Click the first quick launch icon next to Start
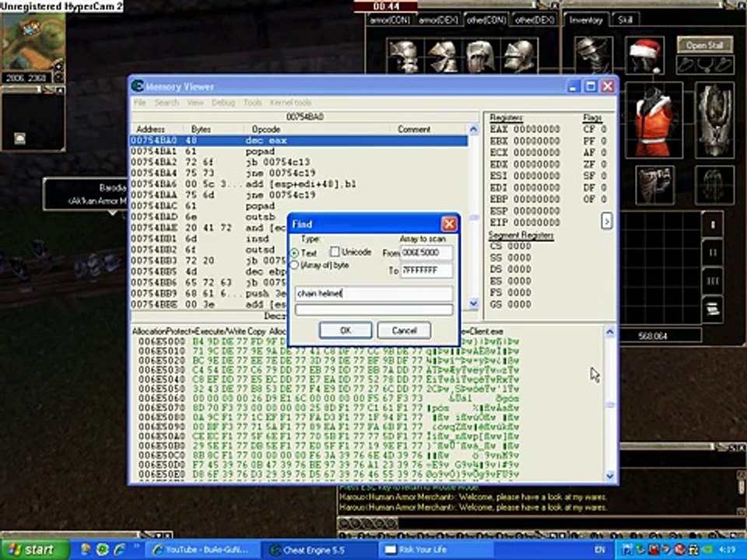The width and height of the screenshot is (747, 560). click(86, 550)
